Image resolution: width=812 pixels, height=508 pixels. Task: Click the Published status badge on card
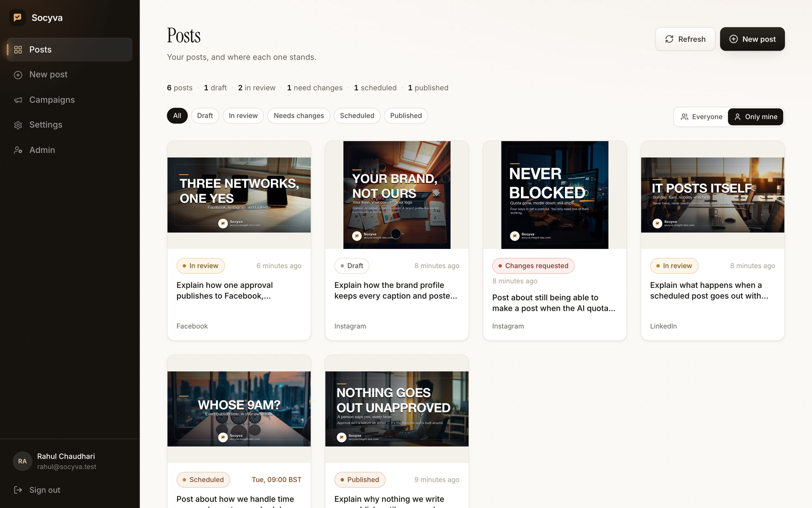coord(360,480)
